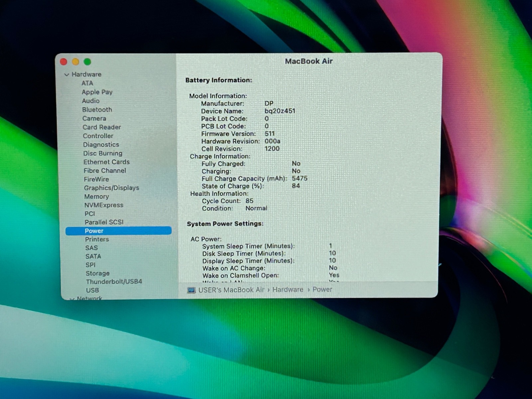Image resolution: width=532 pixels, height=399 pixels.
Task: Select Memory in the sidebar
Action: tap(96, 197)
